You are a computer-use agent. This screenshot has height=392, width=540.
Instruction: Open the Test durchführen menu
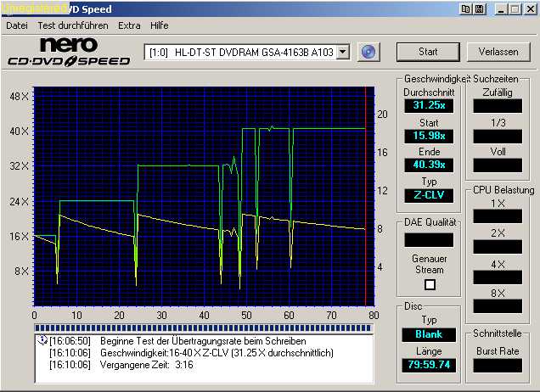(73, 25)
